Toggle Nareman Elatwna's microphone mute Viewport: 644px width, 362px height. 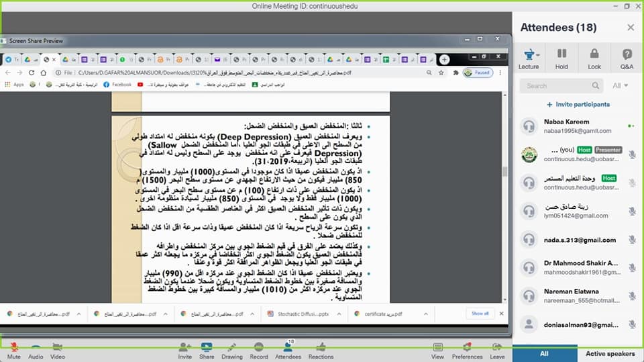point(632,297)
